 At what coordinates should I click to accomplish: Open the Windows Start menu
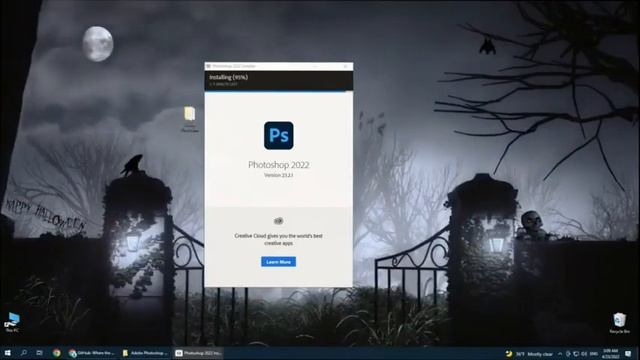click(7, 353)
